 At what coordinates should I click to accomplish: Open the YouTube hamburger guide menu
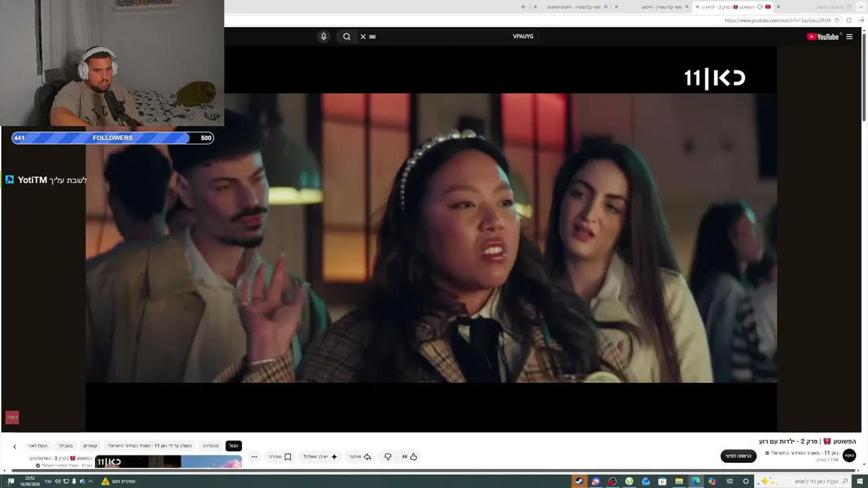point(849,37)
